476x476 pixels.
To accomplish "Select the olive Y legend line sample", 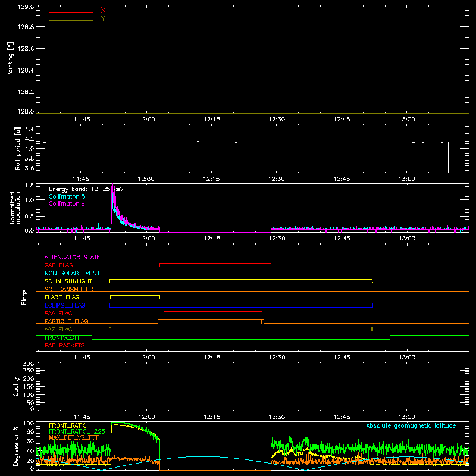I will pos(71,21).
